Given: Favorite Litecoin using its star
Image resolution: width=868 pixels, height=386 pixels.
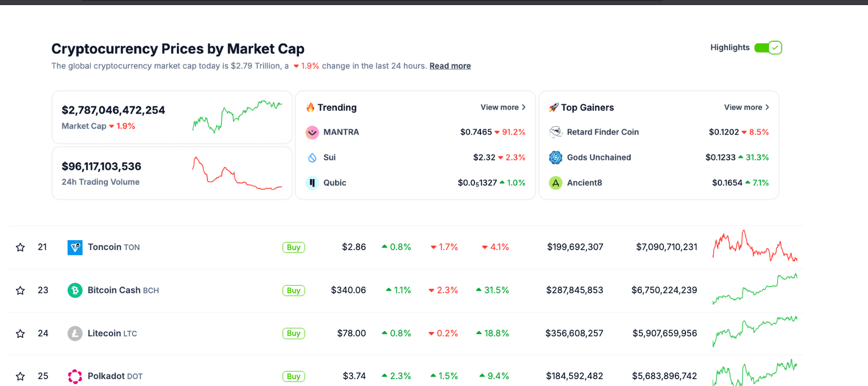Looking at the screenshot, I should coord(20,333).
